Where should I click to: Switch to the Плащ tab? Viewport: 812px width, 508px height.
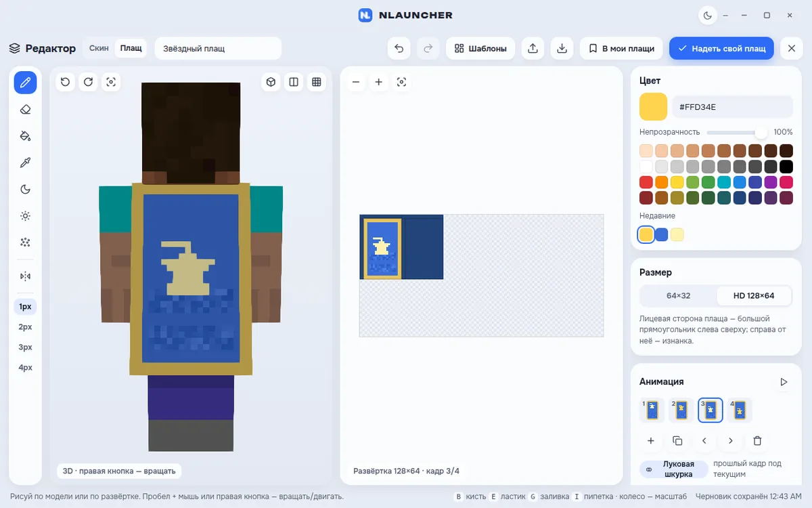tap(131, 48)
